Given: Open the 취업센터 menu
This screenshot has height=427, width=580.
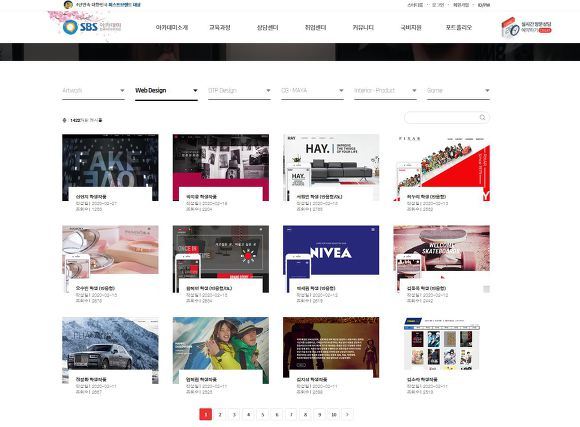Looking at the screenshot, I should coord(315,27).
